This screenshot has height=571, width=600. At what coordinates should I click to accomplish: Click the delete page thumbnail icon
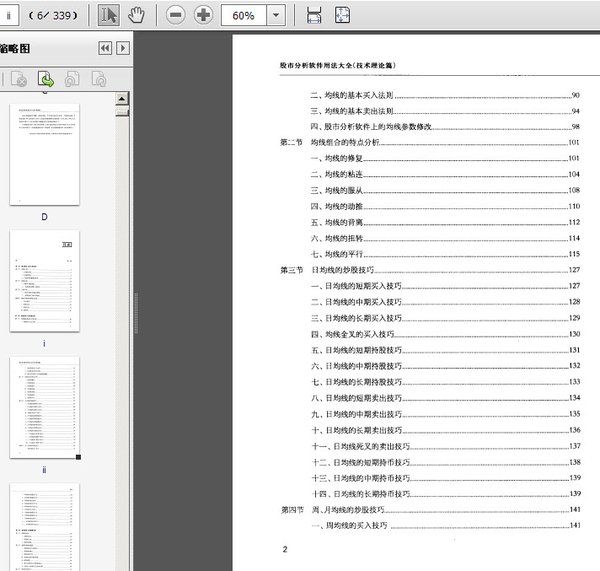pyautogui.click(x=19, y=79)
